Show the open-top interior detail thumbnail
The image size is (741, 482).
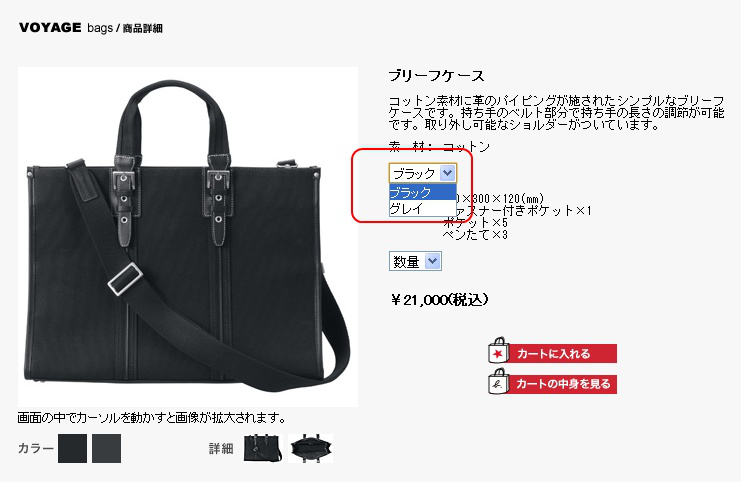pyautogui.click(x=310, y=448)
